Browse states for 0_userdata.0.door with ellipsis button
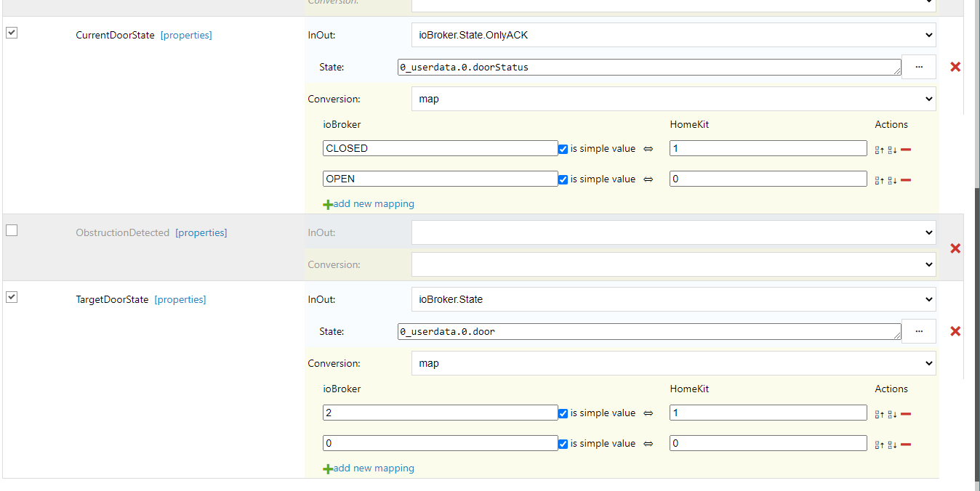The height and width of the screenshot is (491, 980). pyautogui.click(x=919, y=331)
